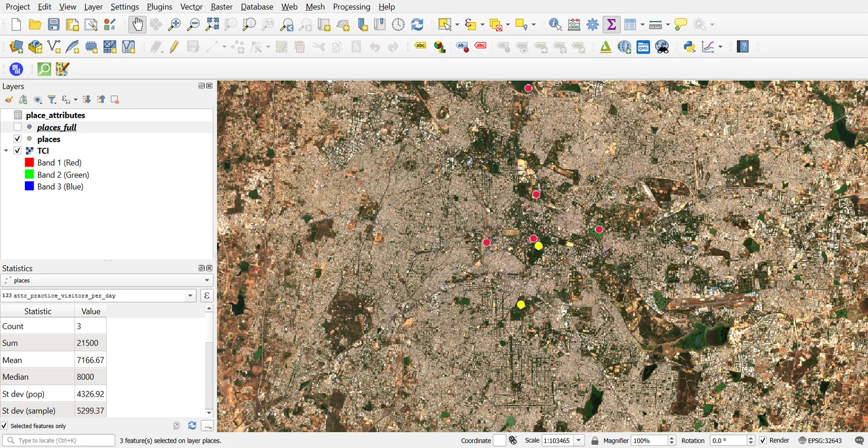Screen dimensions: 868x448
Task: Click the New Project icon
Action: pyautogui.click(x=16, y=24)
